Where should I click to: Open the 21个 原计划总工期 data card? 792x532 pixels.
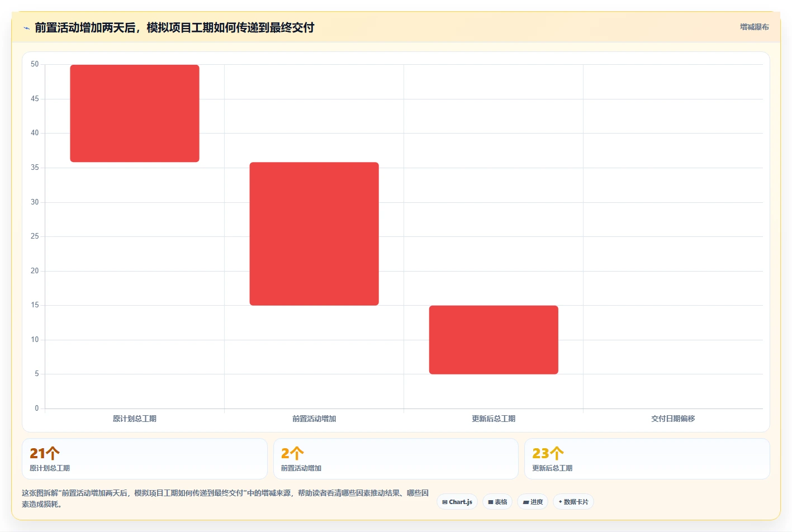pos(145,459)
